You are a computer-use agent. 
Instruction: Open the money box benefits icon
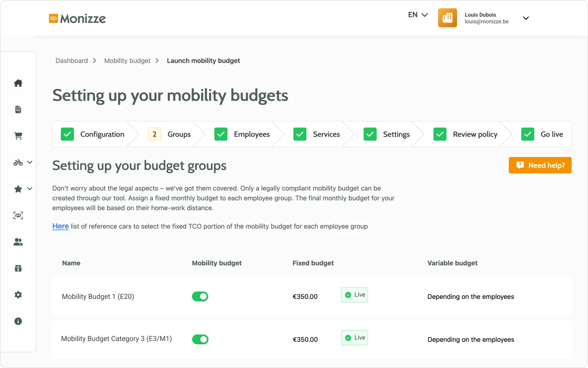18,268
